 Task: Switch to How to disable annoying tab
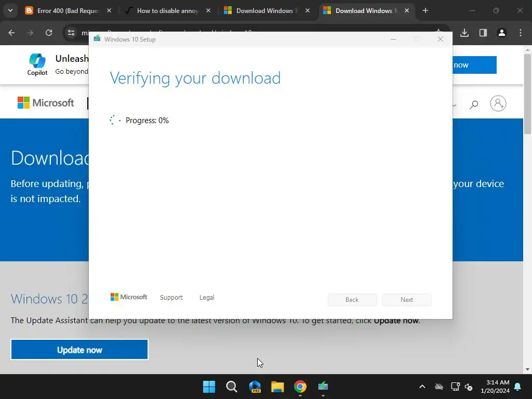[x=168, y=10]
